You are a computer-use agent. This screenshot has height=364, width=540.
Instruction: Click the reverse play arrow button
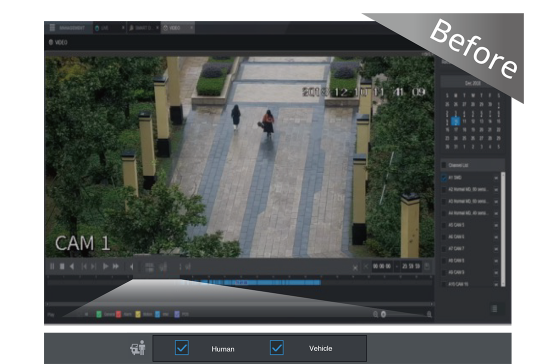tap(72, 267)
